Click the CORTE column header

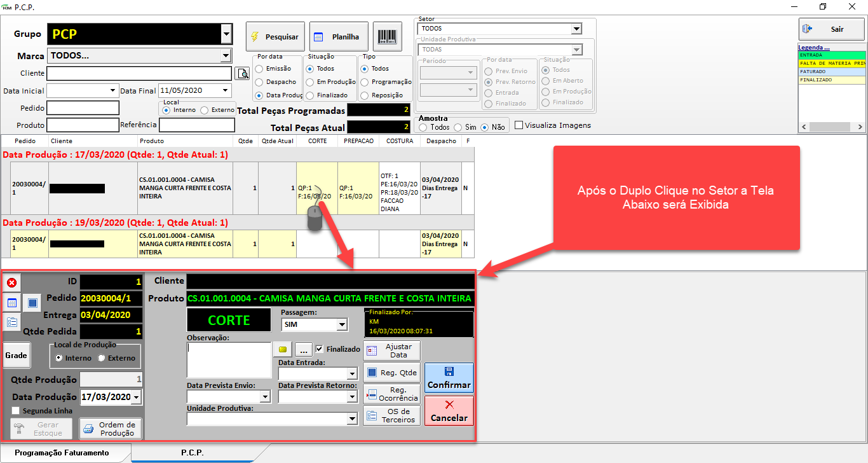point(317,141)
